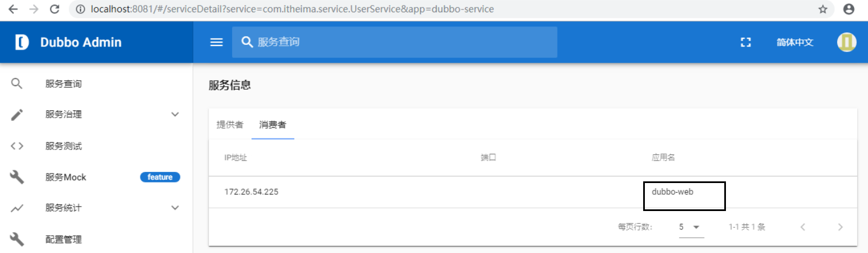868x253 pixels.
Task: Go back using the browser back arrow
Action: click(x=13, y=9)
